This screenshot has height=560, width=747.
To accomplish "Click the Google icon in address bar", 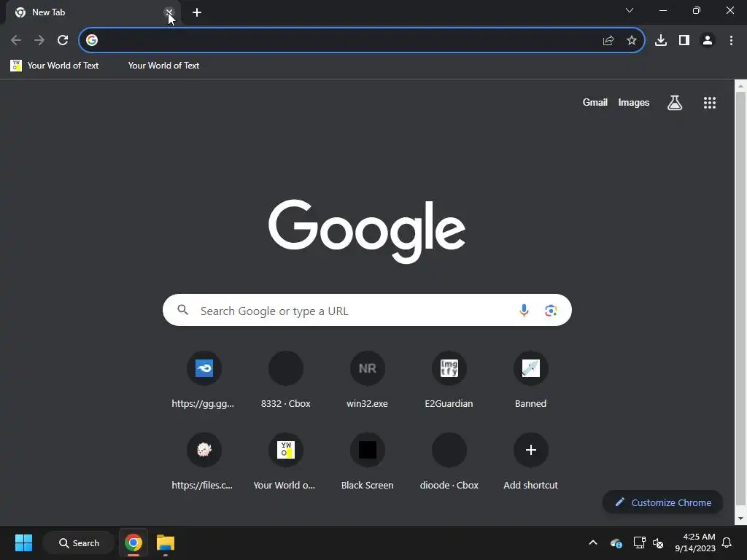I will (92, 41).
